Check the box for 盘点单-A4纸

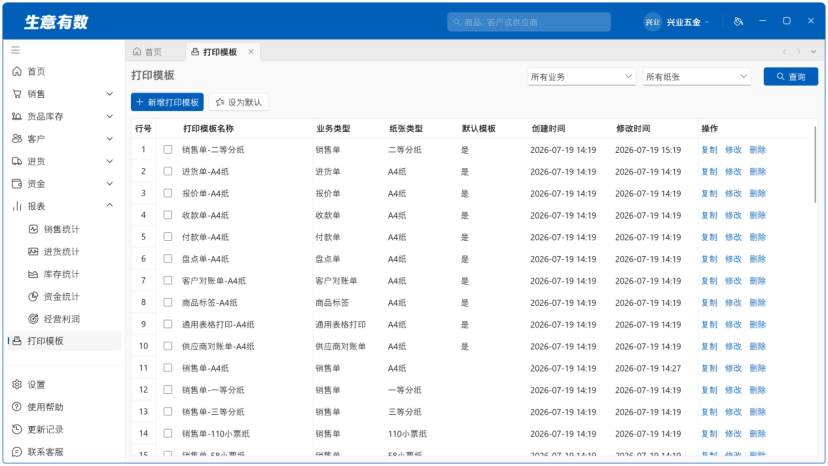167,259
